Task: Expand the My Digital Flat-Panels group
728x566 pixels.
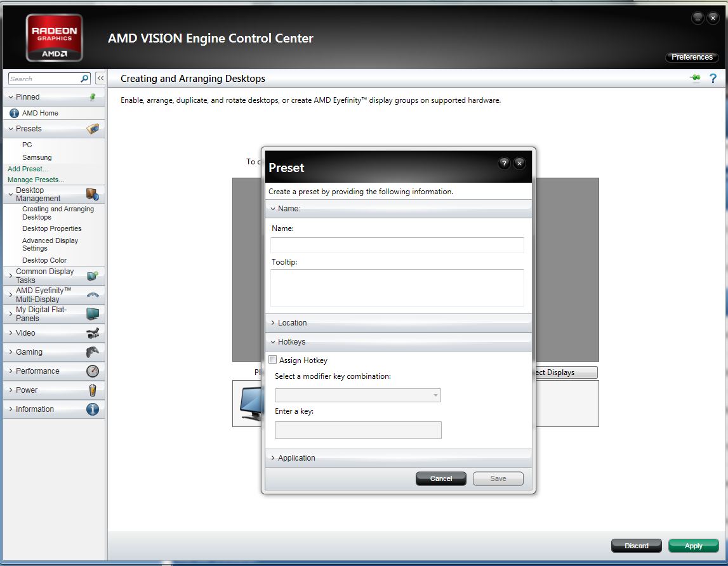Action: 11,314
